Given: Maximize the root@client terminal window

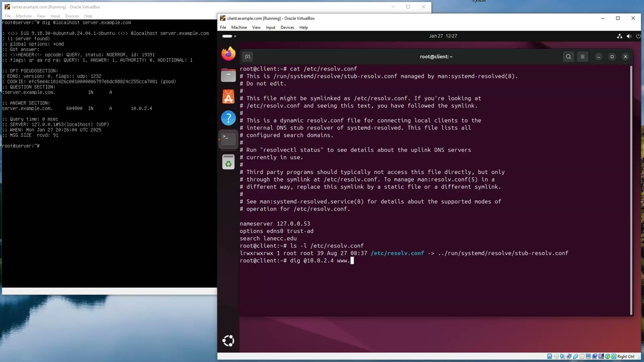Looking at the screenshot, I should 612,57.
